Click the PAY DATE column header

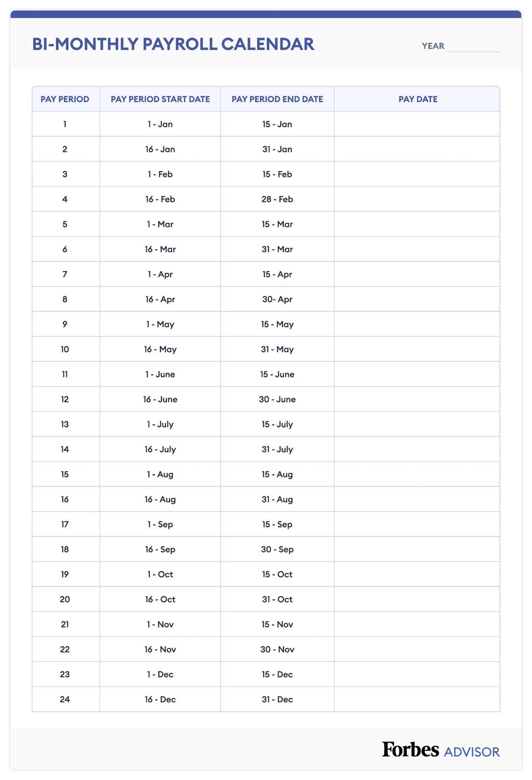click(x=417, y=99)
